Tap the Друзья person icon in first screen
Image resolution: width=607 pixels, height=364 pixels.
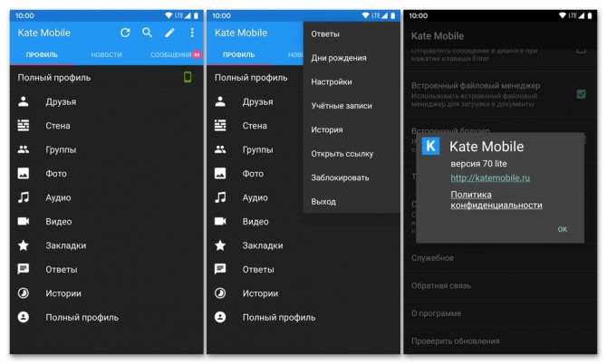coord(24,101)
